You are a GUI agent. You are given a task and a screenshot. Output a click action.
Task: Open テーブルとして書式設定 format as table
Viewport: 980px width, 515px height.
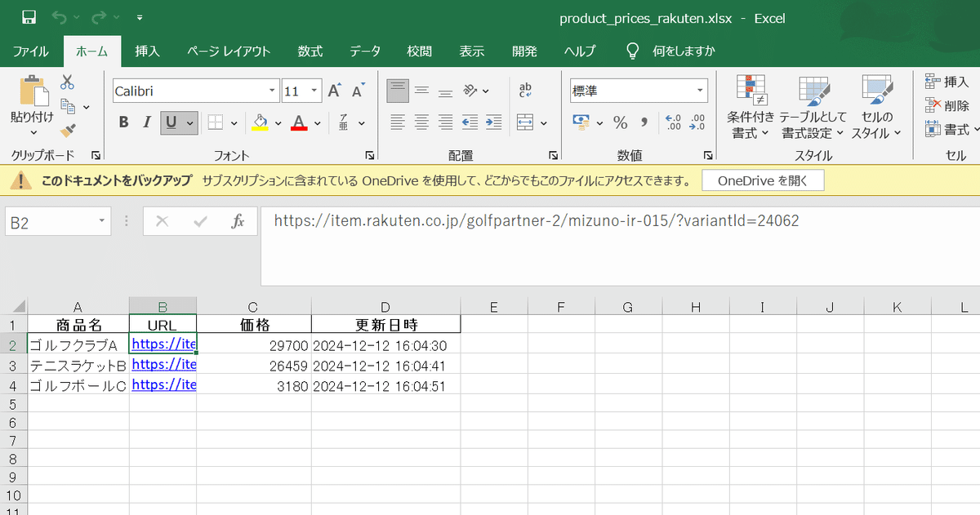[813, 106]
